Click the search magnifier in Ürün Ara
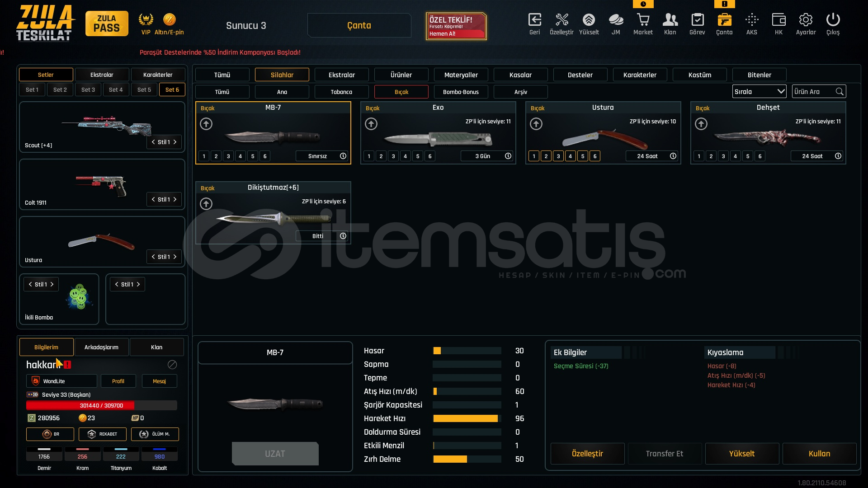This screenshot has height=488, width=868. tap(840, 92)
